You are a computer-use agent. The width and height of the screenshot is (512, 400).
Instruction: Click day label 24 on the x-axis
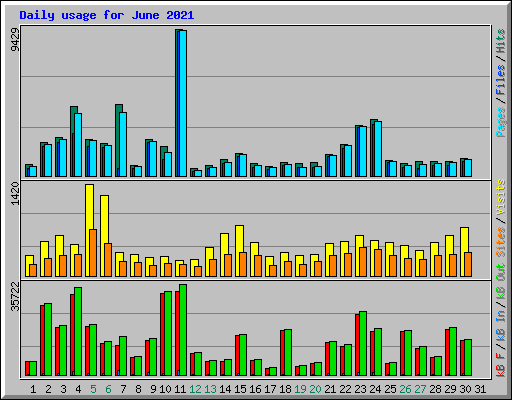pyautogui.click(x=375, y=389)
